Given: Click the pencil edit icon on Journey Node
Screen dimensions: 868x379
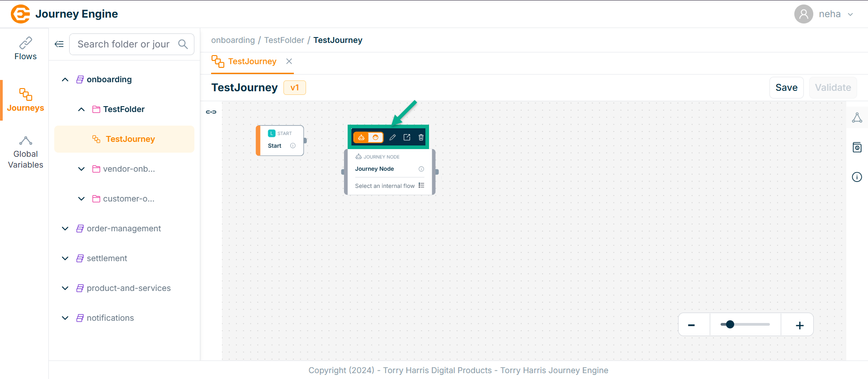Looking at the screenshot, I should tap(392, 137).
